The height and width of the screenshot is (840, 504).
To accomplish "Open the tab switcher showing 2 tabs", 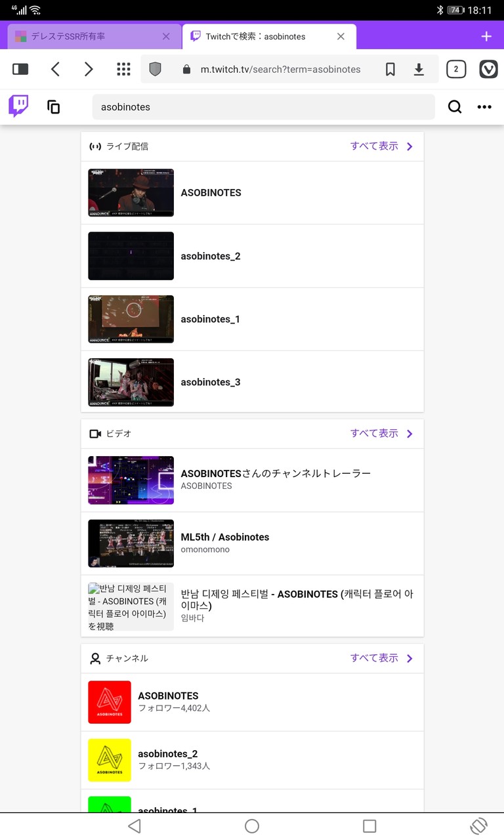I will (456, 69).
